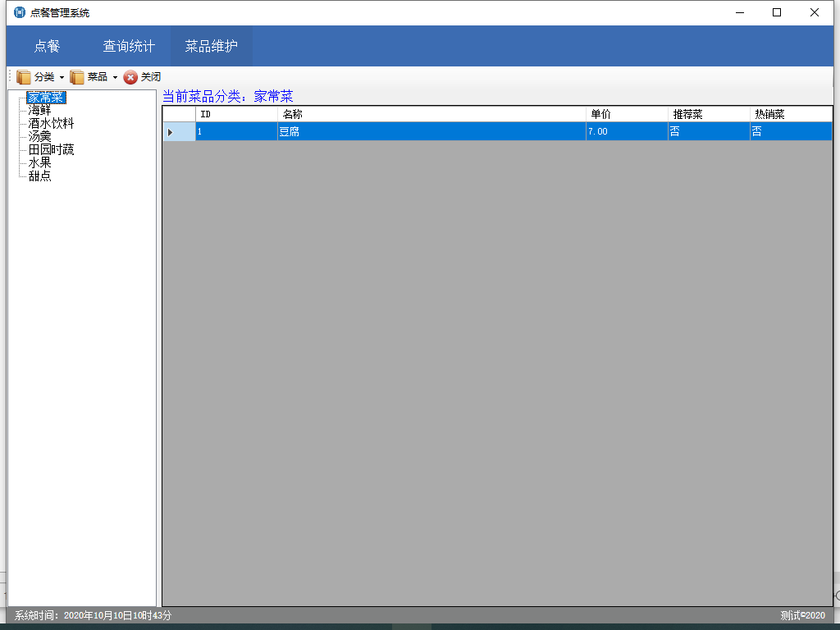Select the 菜品维护 tab
840x630 pixels.
click(211, 46)
